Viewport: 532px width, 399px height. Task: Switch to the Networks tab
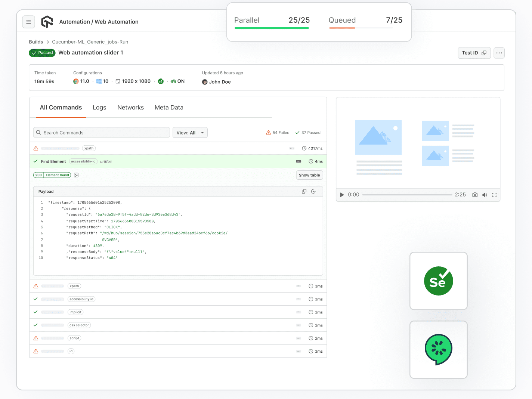(130, 108)
